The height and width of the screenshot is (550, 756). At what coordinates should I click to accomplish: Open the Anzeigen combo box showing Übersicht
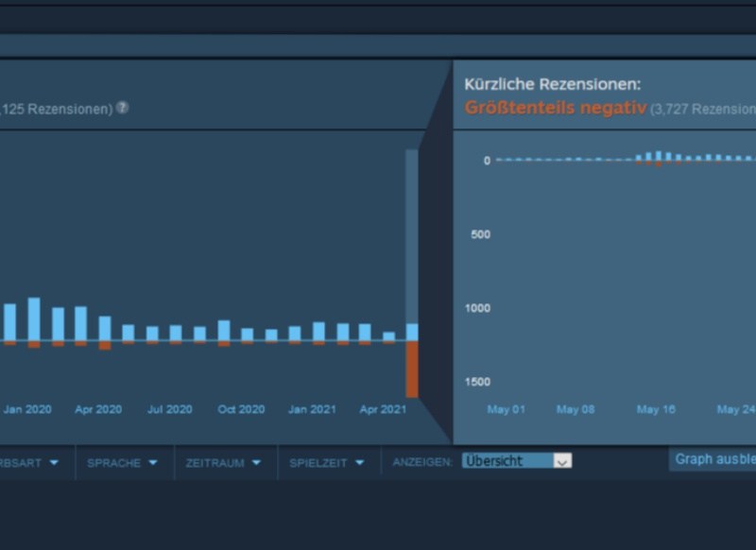[x=517, y=461]
